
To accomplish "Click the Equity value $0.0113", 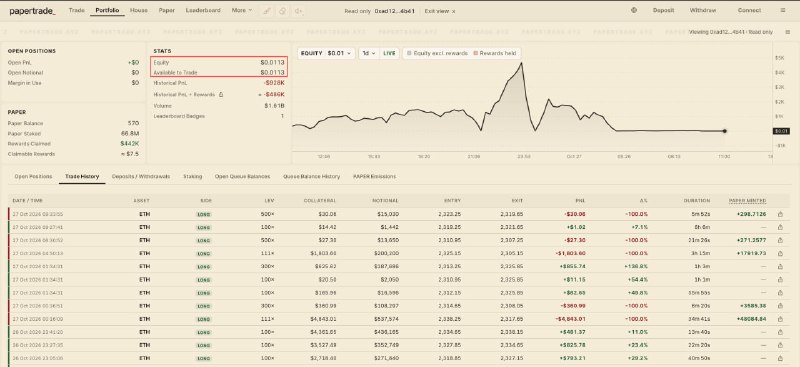I will (x=272, y=62).
